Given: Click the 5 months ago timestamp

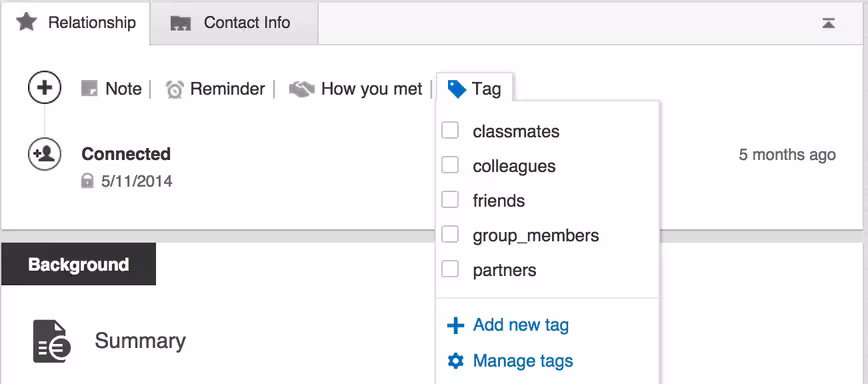Looking at the screenshot, I should pyautogui.click(x=787, y=155).
